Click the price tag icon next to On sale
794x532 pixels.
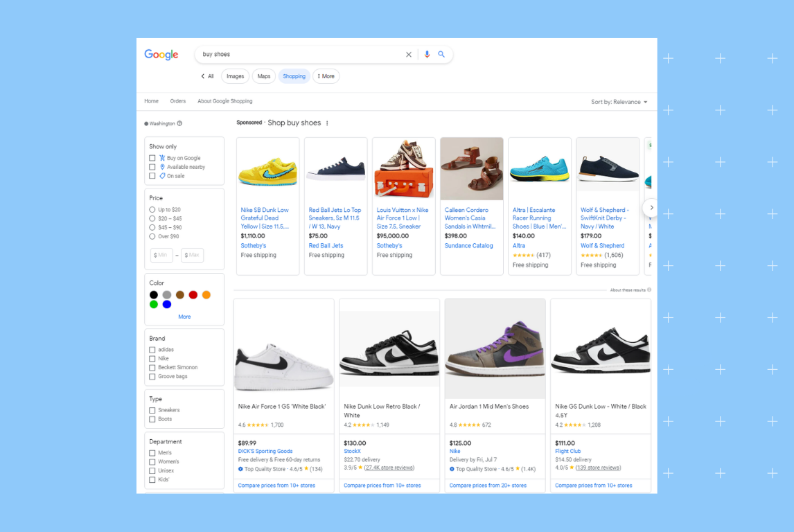tap(161, 175)
